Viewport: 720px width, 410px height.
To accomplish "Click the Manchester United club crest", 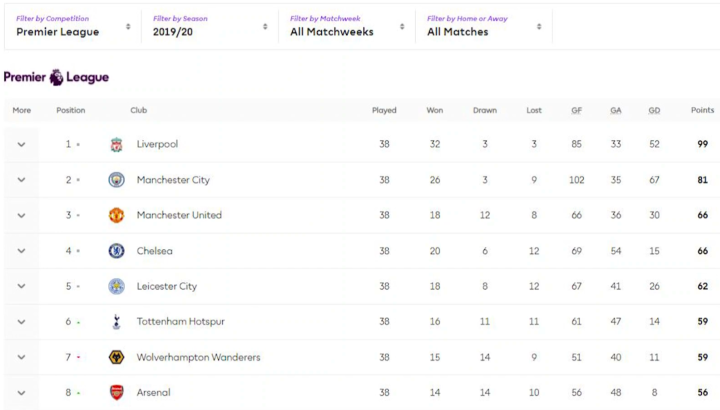I will [117, 215].
